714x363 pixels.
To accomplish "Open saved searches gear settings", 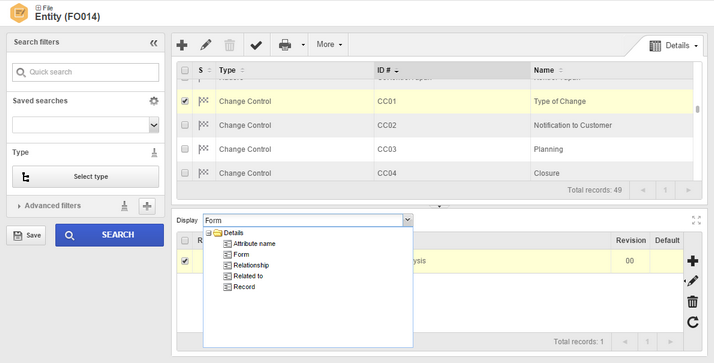I will [154, 101].
